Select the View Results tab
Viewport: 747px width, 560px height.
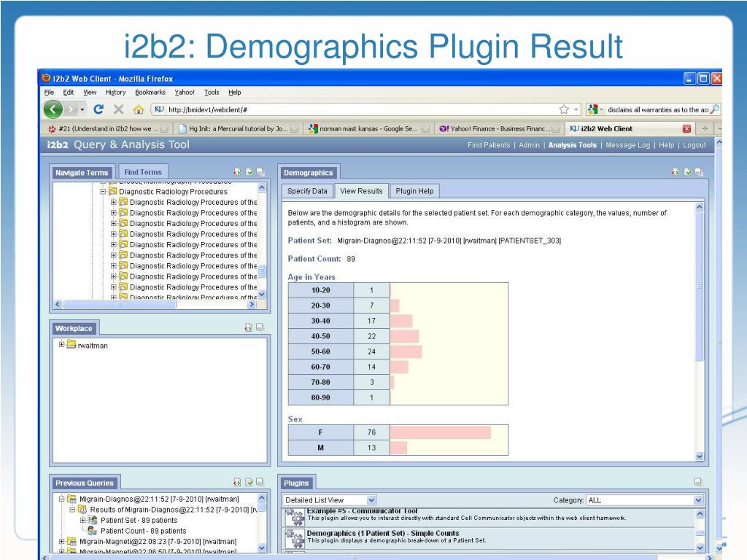361,191
